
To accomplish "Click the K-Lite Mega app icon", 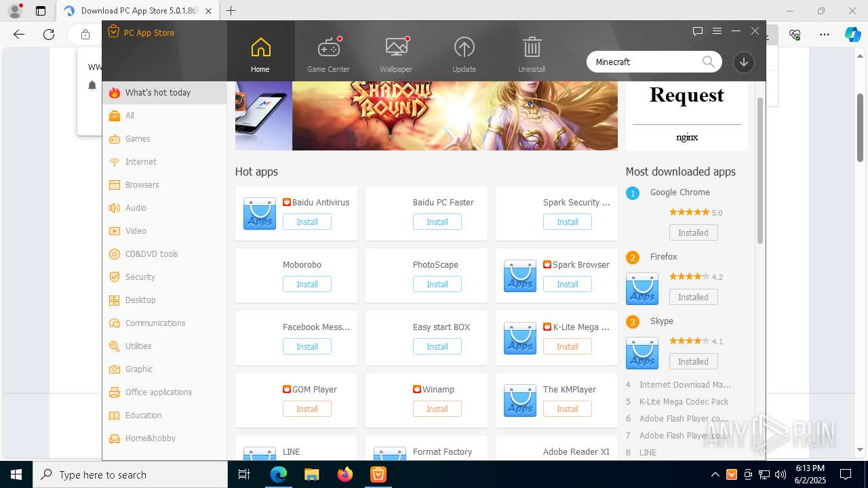I will pyautogui.click(x=520, y=338).
